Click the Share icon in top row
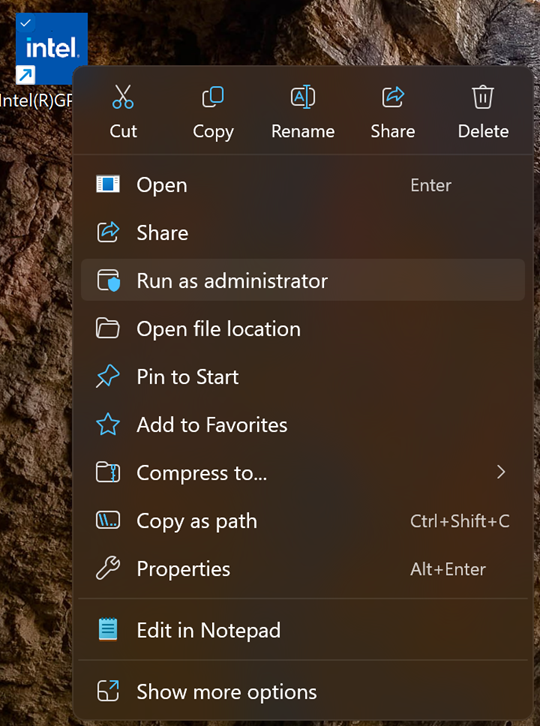The image size is (540, 726). (393, 97)
